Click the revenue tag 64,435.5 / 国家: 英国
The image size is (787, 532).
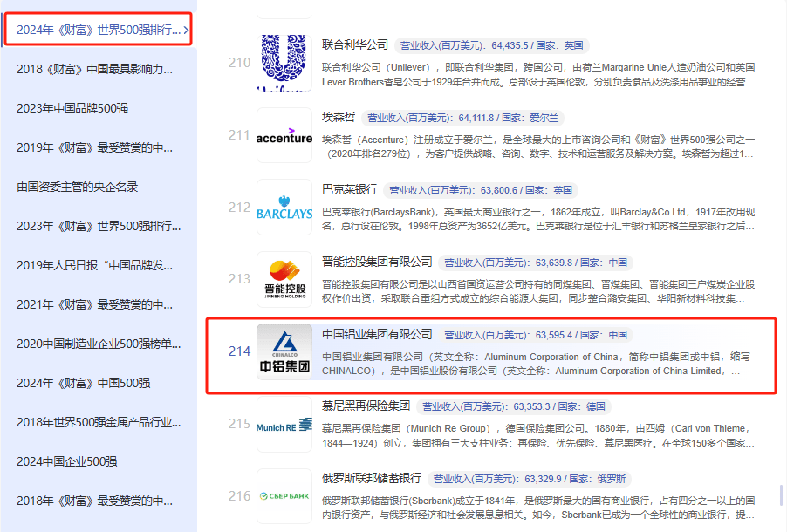[x=492, y=45]
